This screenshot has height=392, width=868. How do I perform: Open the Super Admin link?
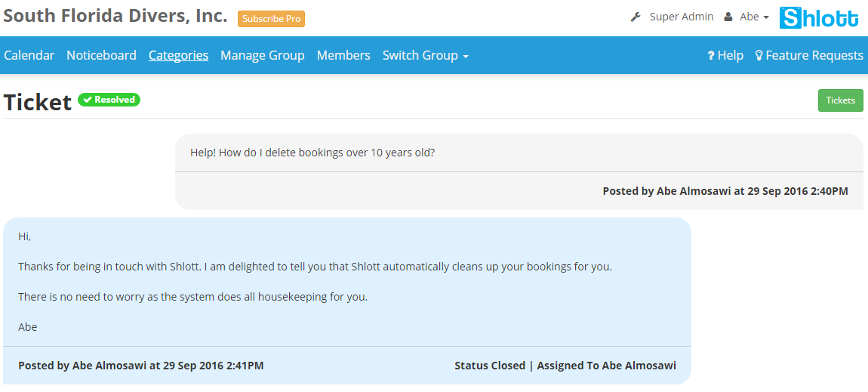coord(681,17)
